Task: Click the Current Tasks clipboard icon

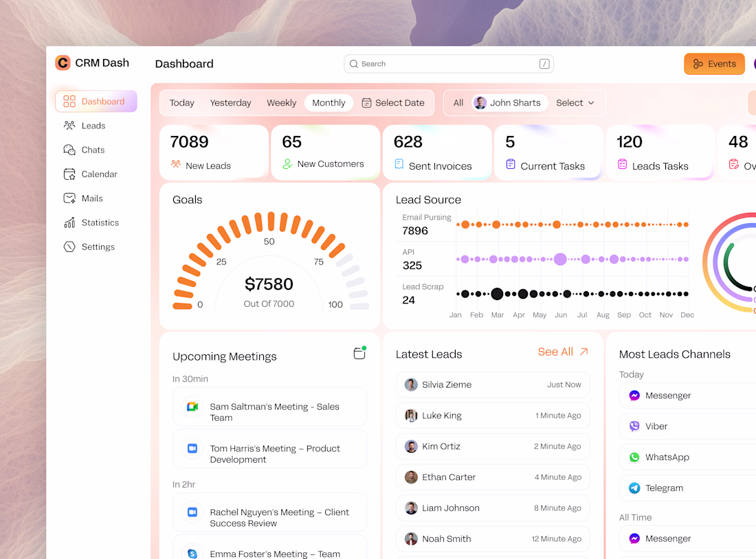Action: (x=511, y=164)
